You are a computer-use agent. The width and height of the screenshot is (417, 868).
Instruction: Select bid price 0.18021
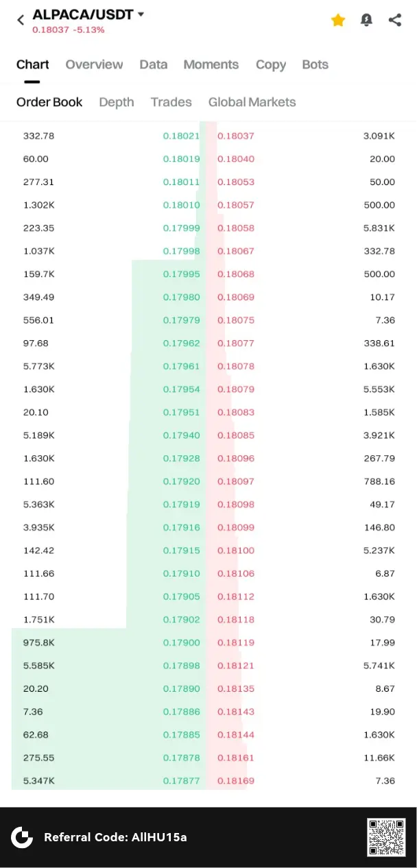pyautogui.click(x=181, y=136)
